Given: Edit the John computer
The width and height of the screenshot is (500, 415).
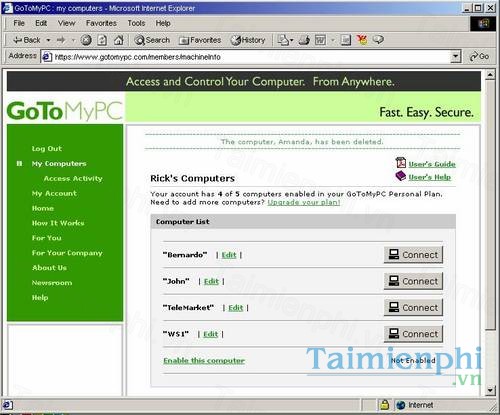Looking at the screenshot, I should pos(211,281).
